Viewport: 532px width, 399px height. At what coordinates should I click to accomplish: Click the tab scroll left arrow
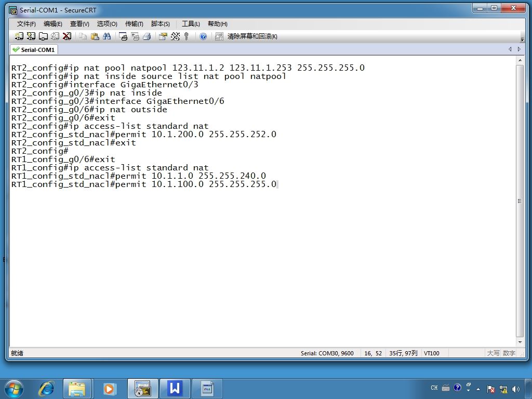point(510,49)
